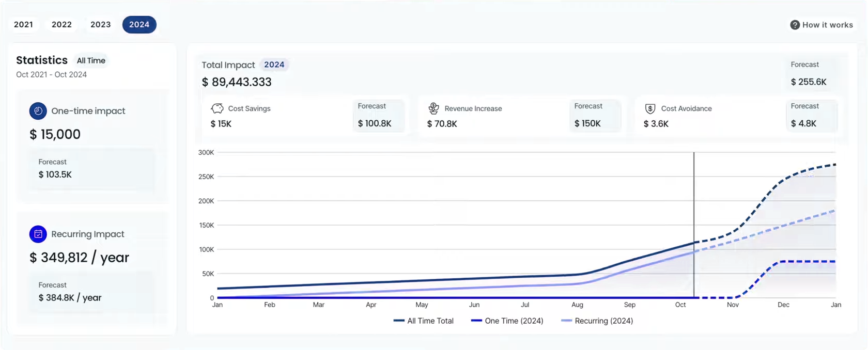Image resolution: width=868 pixels, height=350 pixels.
Task: Click the Cost Savings piggy bank icon
Action: (x=217, y=108)
